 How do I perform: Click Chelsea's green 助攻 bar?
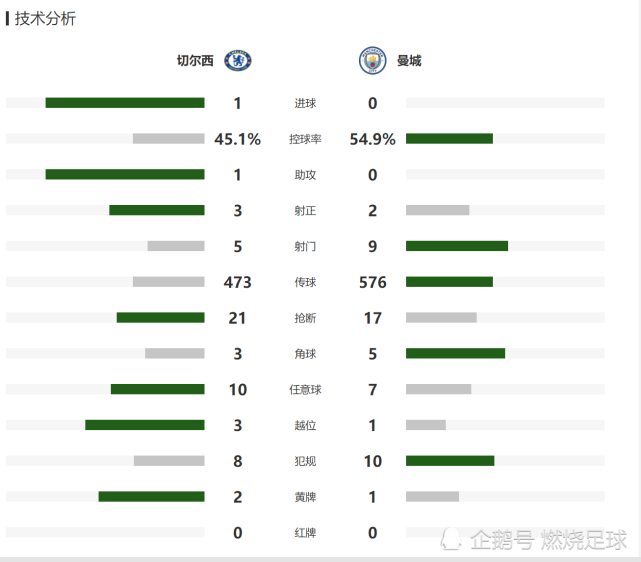[x=125, y=175]
